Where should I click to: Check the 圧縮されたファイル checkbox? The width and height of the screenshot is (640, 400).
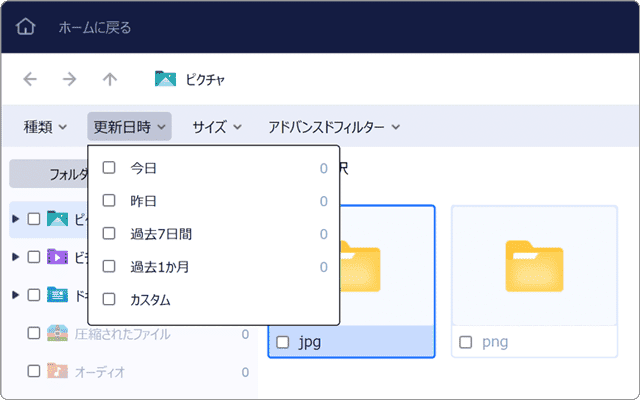click(34, 333)
